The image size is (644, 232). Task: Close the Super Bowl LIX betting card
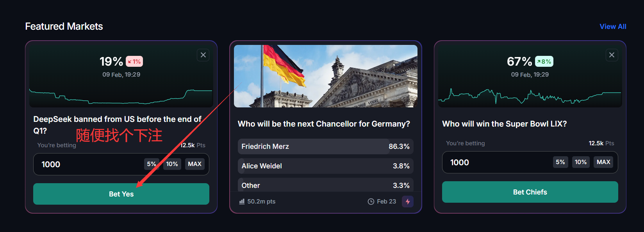click(612, 55)
